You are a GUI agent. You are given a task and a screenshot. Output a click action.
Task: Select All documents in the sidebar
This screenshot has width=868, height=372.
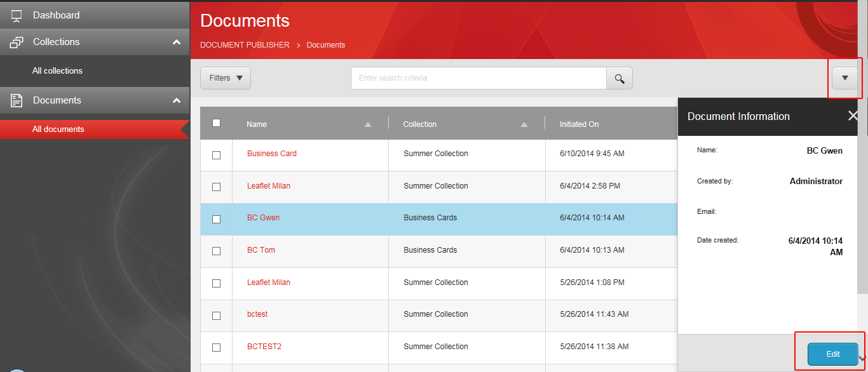coord(58,130)
